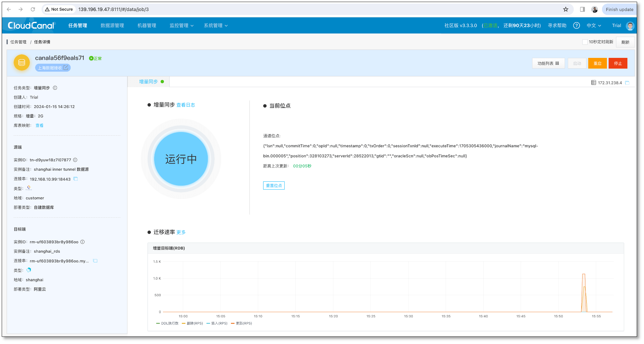Copy the source connection string 192.168.10.99:18443
644x344 pixels.
click(x=75, y=179)
